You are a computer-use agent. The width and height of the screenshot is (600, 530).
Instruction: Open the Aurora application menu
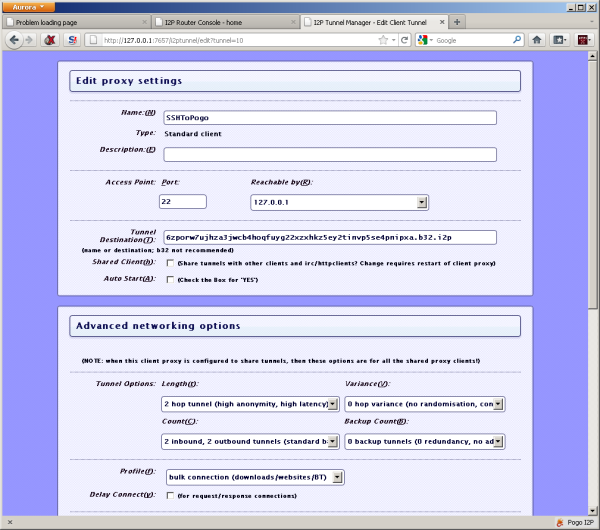pos(28,7)
